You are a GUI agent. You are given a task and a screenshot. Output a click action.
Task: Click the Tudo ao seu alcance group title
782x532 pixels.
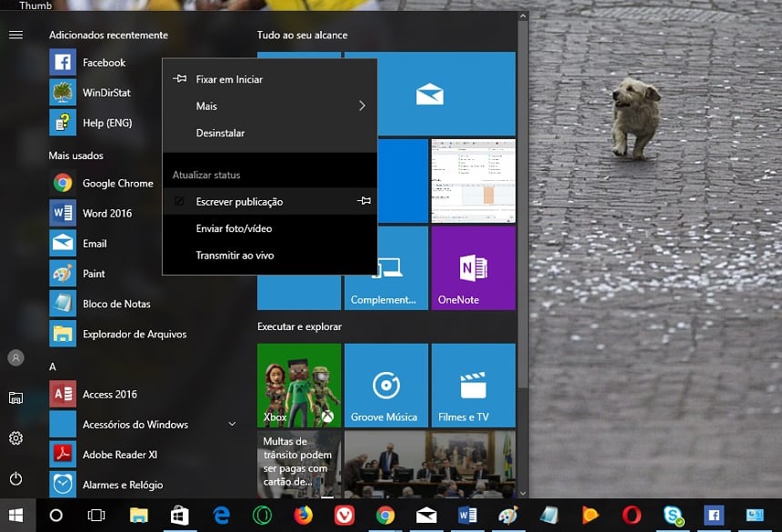pyautogui.click(x=302, y=35)
